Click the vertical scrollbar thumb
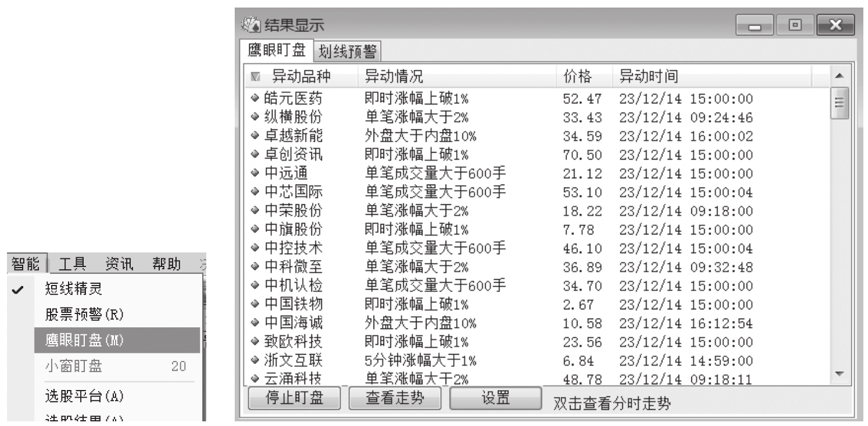The width and height of the screenshot is (868, 426). pyautogui.click(x=840, y=103)
